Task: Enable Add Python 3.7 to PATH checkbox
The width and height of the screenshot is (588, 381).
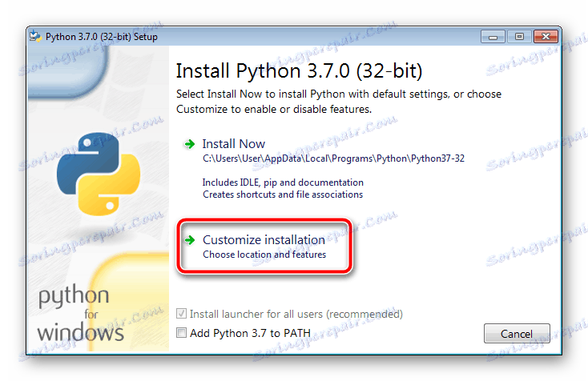Action: tap(182, 333)
